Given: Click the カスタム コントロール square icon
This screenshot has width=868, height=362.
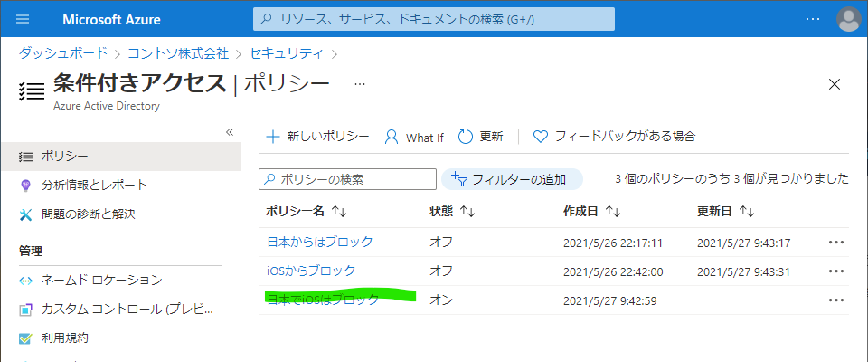Looking at the screenshot, I should [25, 310].
